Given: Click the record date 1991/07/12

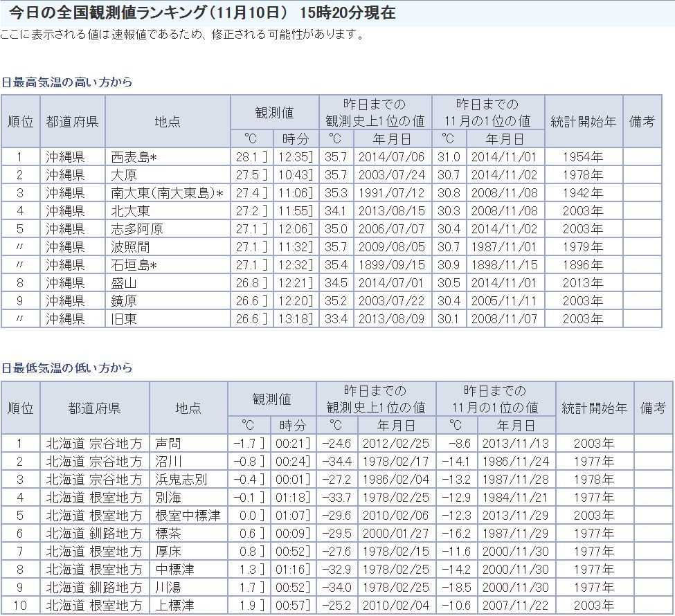Looking at the screenshot, I should click(391, 193).
